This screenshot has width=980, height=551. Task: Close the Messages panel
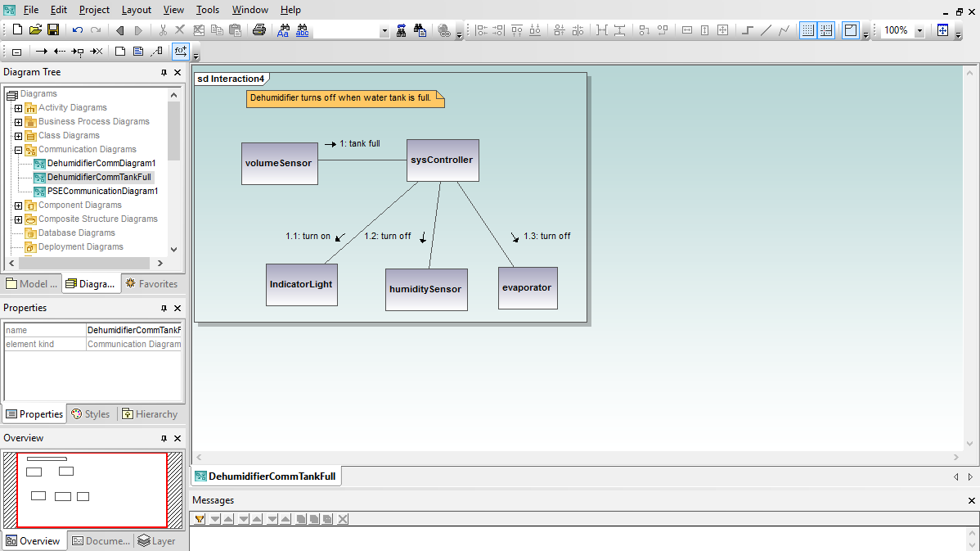tap(971, 500)
